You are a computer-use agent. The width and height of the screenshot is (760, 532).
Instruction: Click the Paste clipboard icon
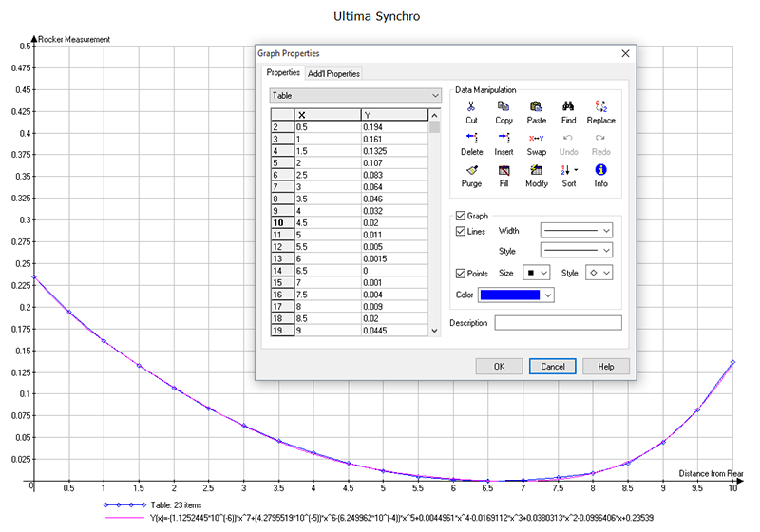pos(536,106)
